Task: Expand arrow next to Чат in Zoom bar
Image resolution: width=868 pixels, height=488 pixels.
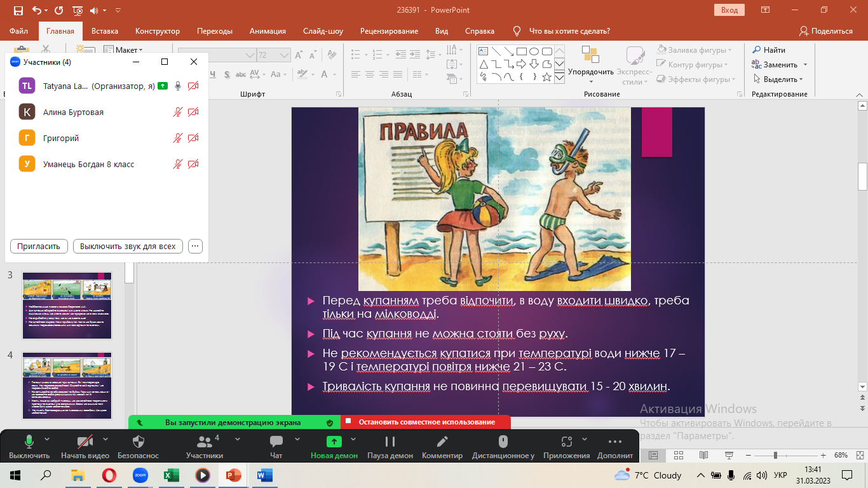Action: click(x=297, y=438)
